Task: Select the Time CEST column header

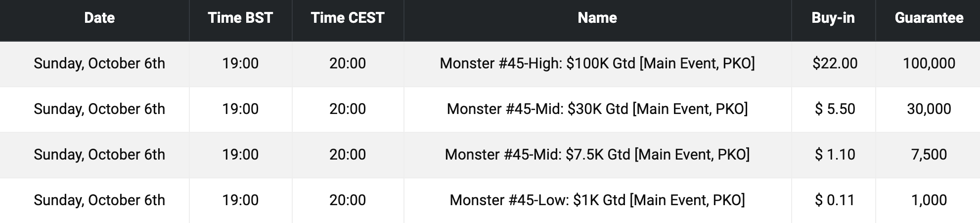Action: (x=348, y=18)
